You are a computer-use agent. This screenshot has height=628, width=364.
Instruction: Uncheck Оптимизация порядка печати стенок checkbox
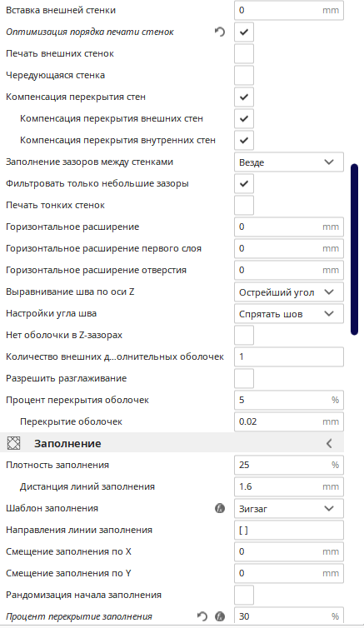click(x=244, y=32)
